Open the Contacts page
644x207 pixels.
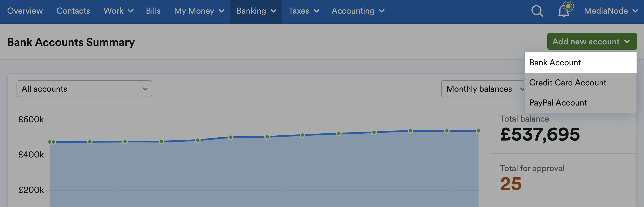(x=73, y=11)
